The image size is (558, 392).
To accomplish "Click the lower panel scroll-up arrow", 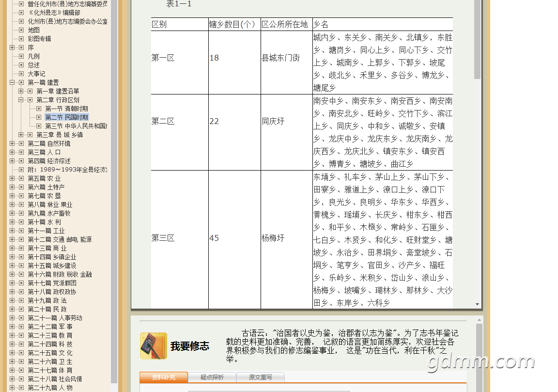I will (480, 320).
